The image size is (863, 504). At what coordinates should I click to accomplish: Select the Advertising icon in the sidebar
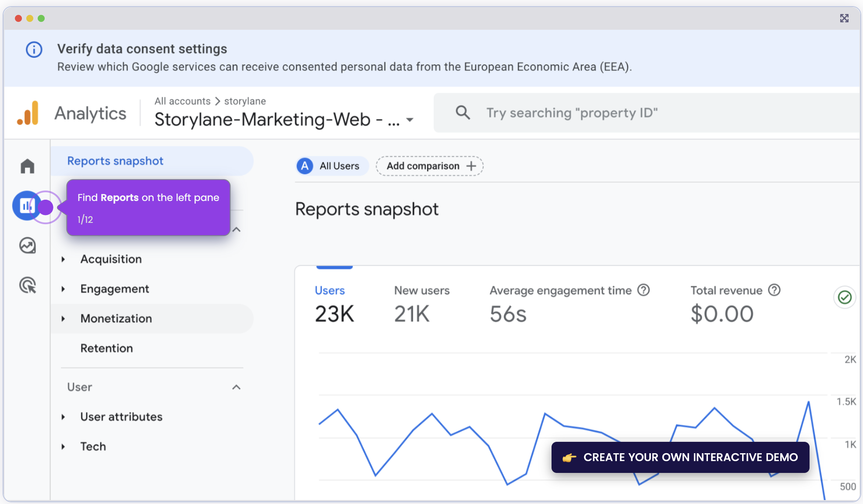[x=27, y=285]
